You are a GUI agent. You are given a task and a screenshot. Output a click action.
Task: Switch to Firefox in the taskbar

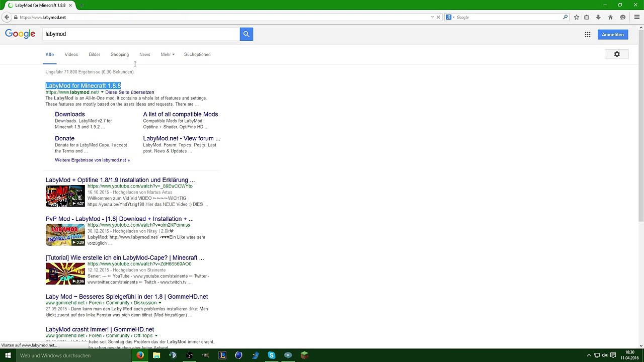[140, 355]
